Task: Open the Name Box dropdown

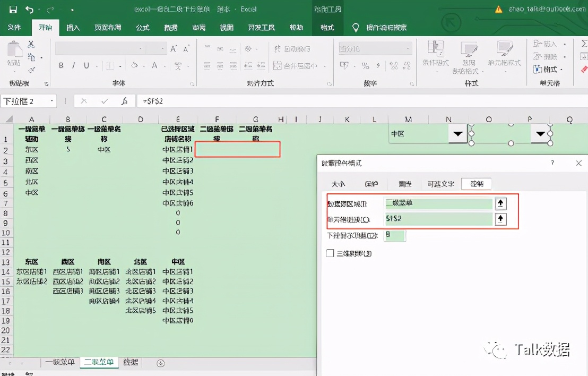Action: [52, 101]
